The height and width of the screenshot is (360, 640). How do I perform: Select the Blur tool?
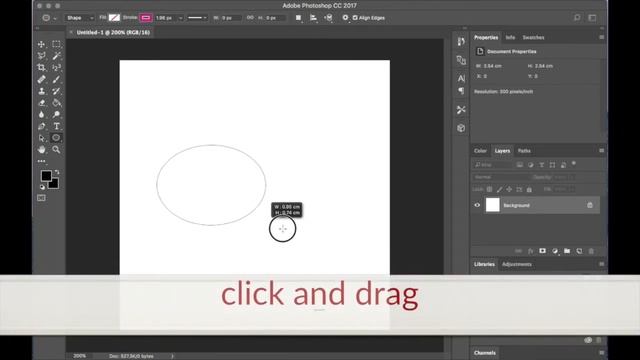[x=41, y=114]
